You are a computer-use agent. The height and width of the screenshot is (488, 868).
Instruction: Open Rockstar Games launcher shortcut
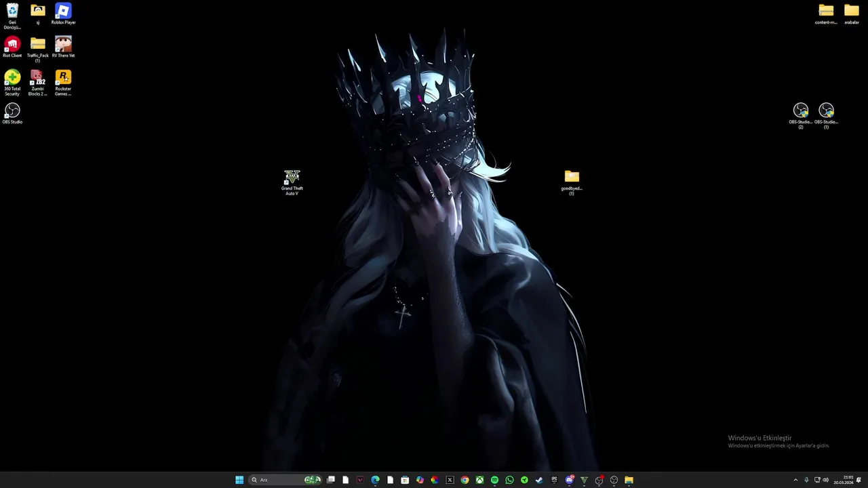pos(63,83)
